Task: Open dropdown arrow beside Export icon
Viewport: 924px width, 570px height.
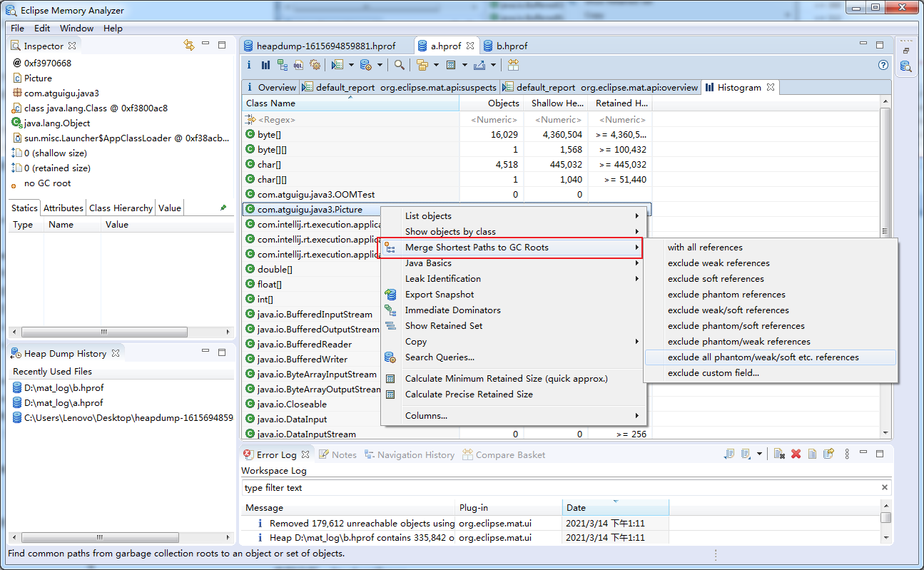Action: [492, 65]
